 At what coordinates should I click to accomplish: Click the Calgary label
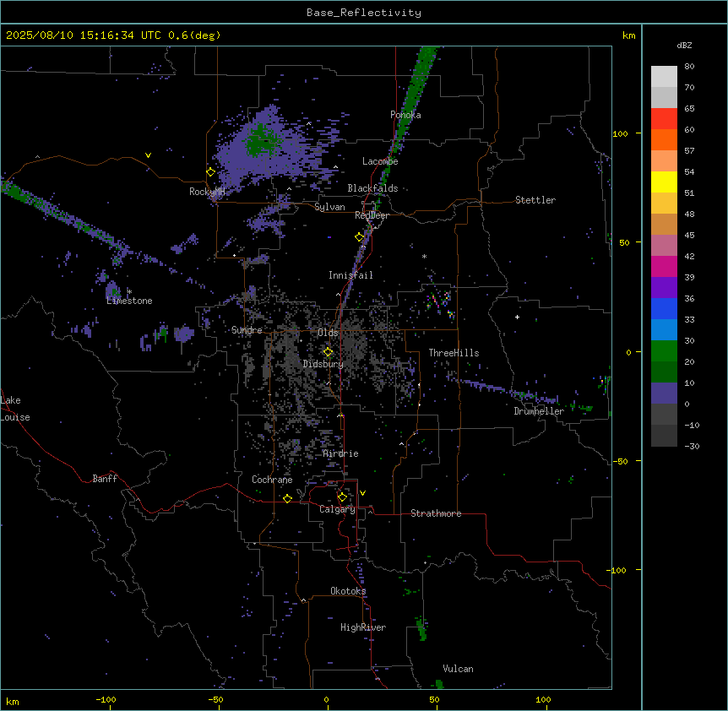point(337,509)
